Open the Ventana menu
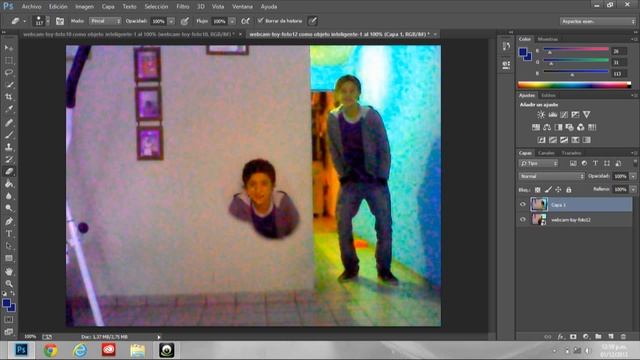 242,7
